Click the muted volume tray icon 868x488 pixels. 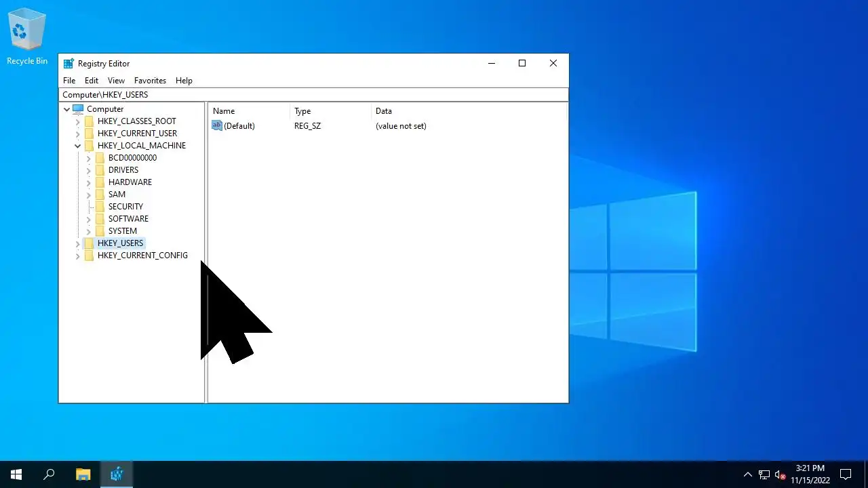pos(781,474)
